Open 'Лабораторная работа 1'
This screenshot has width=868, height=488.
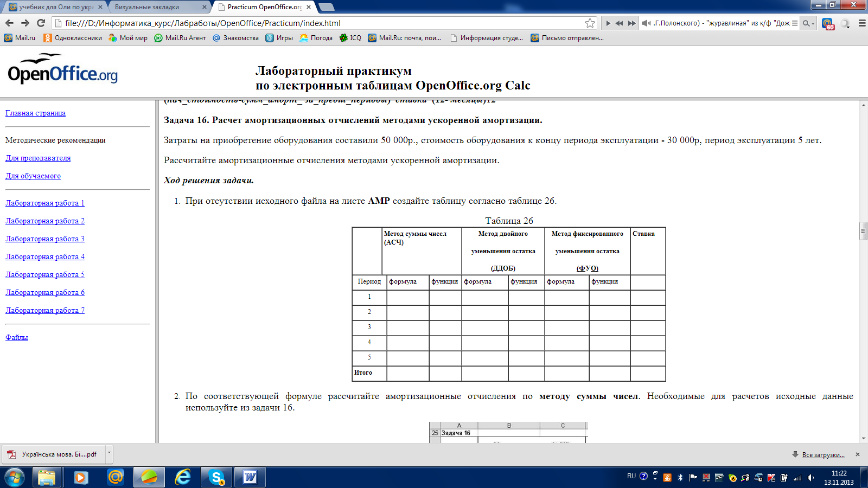coord(45,203)
